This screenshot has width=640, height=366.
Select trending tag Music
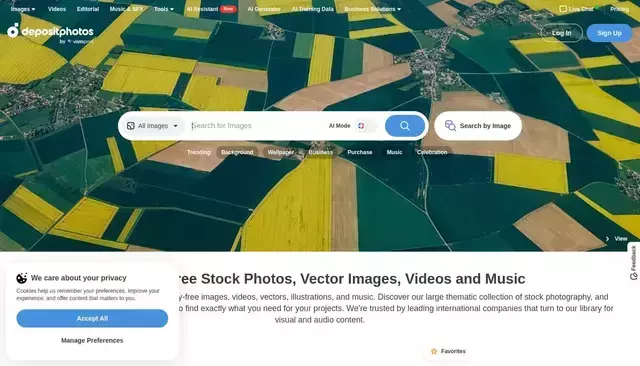[x=394, y=152]
